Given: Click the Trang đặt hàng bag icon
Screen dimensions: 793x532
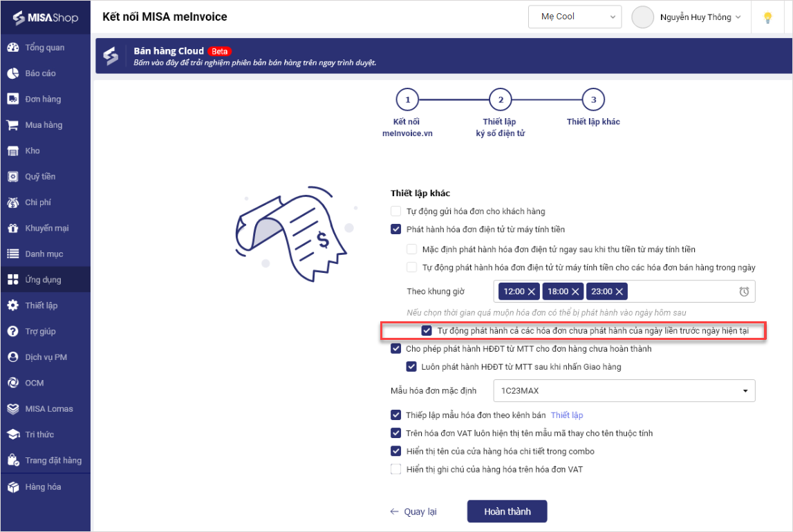Looking at the screenshot, I should click(12, 459).
